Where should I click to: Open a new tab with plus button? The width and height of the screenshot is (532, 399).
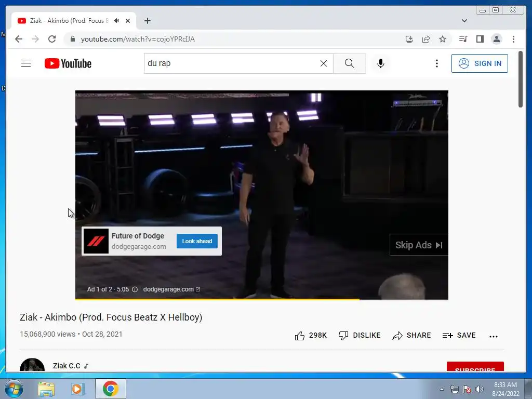(147, 21)
